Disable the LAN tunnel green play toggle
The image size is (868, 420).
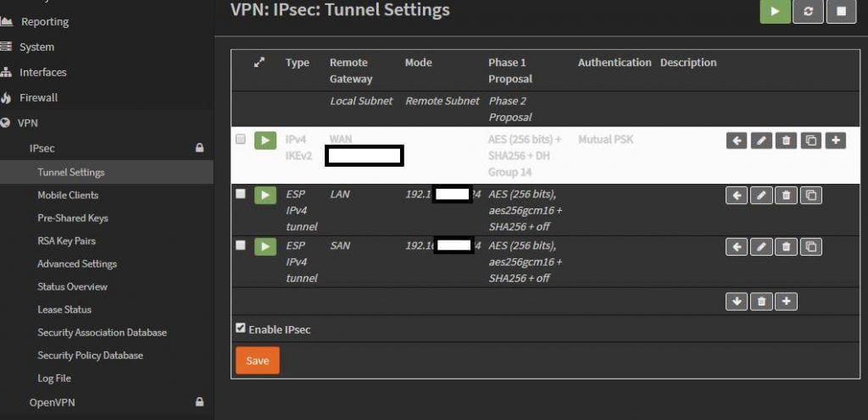pos(265,195)
